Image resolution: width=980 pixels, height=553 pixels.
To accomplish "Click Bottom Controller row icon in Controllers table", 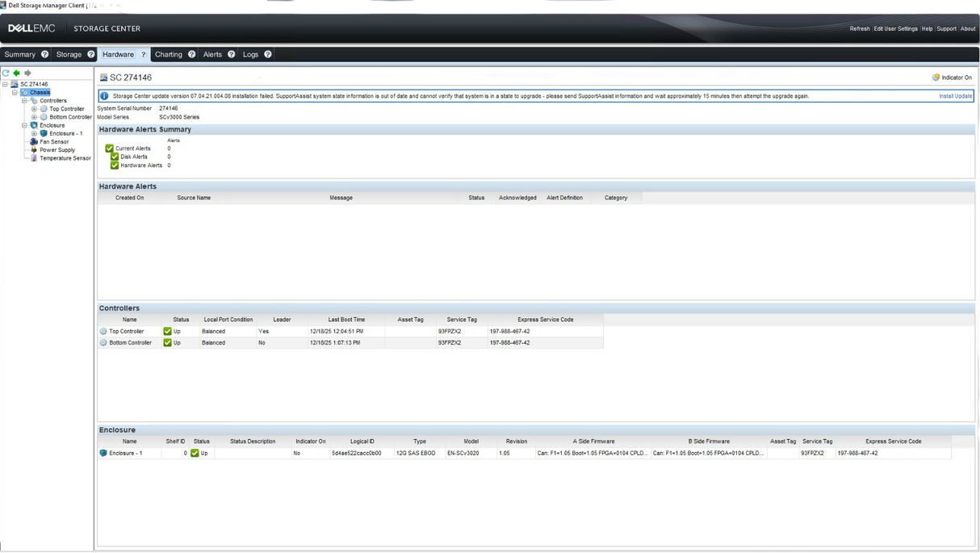I will [x=103, y=342].
